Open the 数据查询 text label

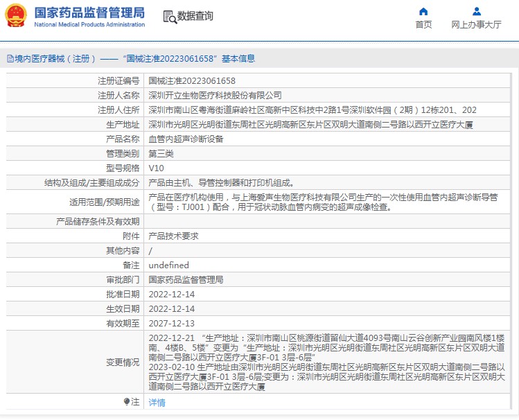(195, 16)
